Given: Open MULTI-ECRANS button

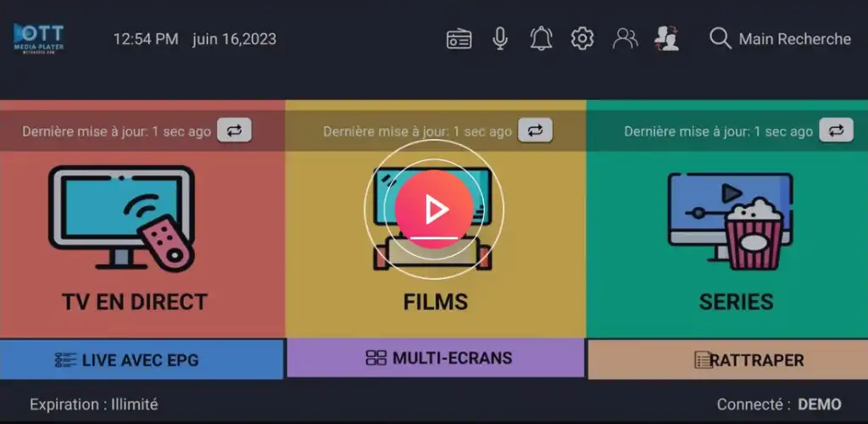Looking at the screenshot, I should click(436, 358).
